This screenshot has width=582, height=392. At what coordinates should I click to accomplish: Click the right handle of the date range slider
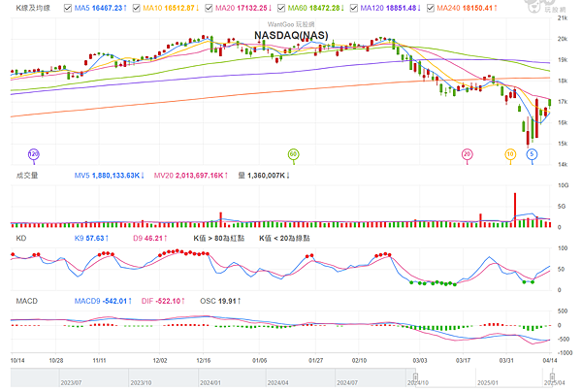click(552, 377)
